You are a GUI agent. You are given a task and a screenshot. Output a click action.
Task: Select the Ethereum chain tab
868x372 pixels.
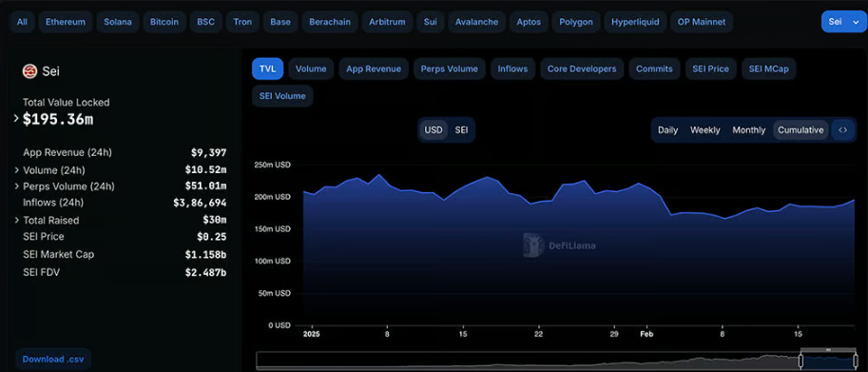click(x=66, y=22)
